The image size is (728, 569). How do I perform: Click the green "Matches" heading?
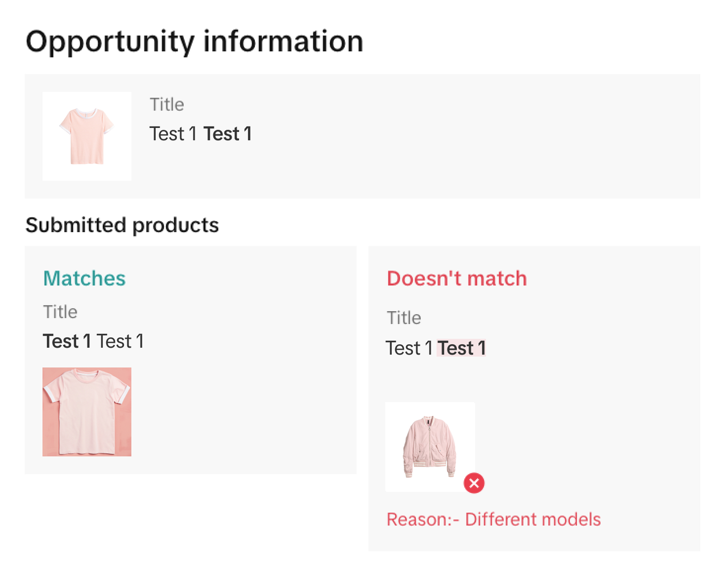(84, 278)
